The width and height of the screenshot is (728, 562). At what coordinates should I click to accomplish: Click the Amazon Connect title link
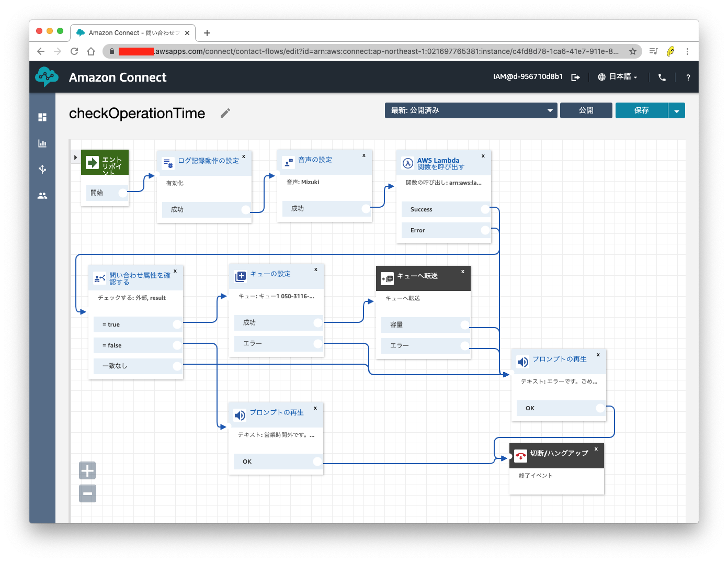coord(118,77)
